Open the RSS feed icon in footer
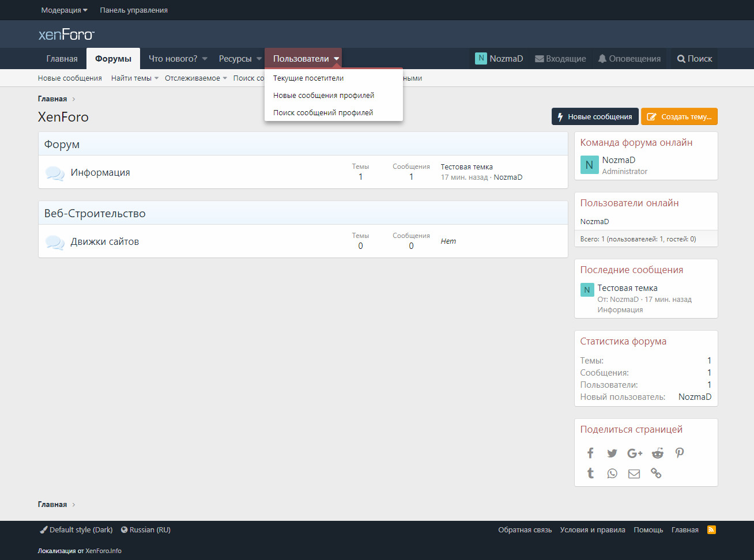 [711, 530]
